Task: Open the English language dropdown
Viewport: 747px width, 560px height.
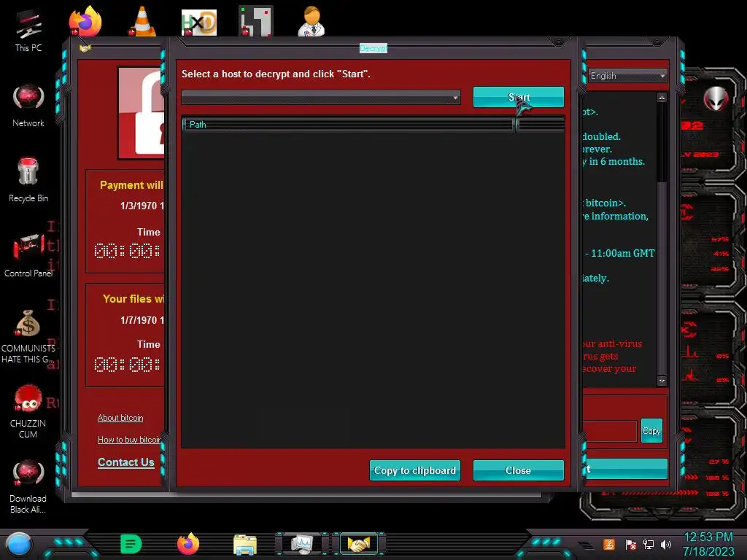Action: tap(627, 76)
